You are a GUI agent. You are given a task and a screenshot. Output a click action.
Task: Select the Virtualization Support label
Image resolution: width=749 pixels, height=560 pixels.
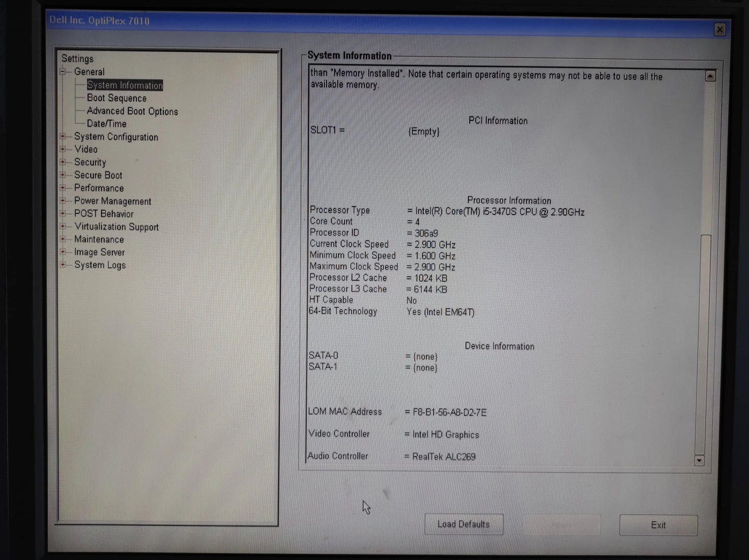[117, 227]
